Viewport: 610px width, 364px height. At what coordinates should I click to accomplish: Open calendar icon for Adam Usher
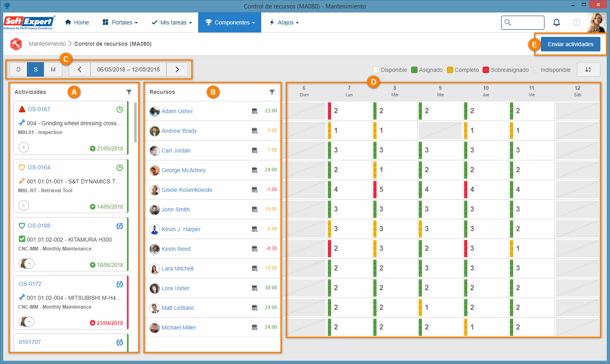pyautogui.click(x=254, y=111)
